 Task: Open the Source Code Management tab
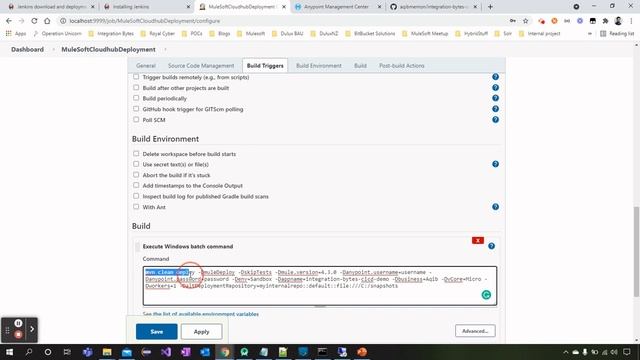201,66
